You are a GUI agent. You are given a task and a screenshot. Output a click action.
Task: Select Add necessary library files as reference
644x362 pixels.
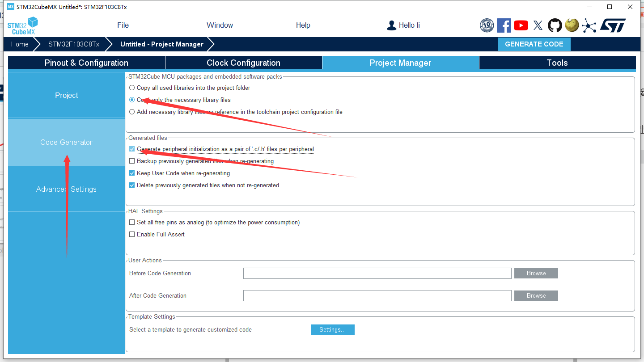pyautogui.click(x=132, y=112)
